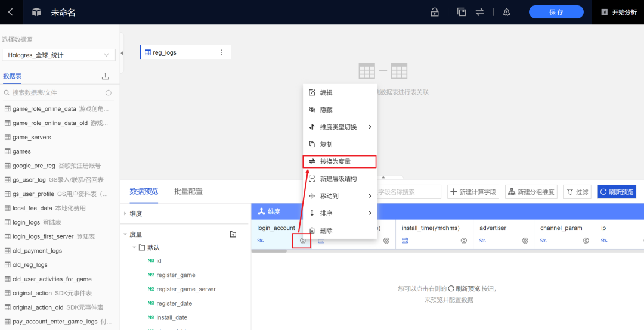Screen dimensions: 644x330
Task: Open the 过滤 filter button
Action: (x=577, y=192)
